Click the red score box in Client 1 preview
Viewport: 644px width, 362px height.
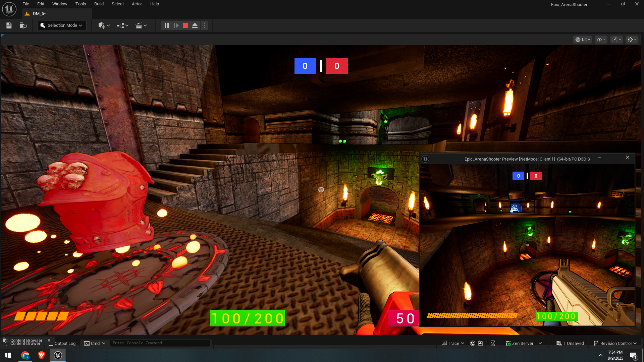click(536, 176)
